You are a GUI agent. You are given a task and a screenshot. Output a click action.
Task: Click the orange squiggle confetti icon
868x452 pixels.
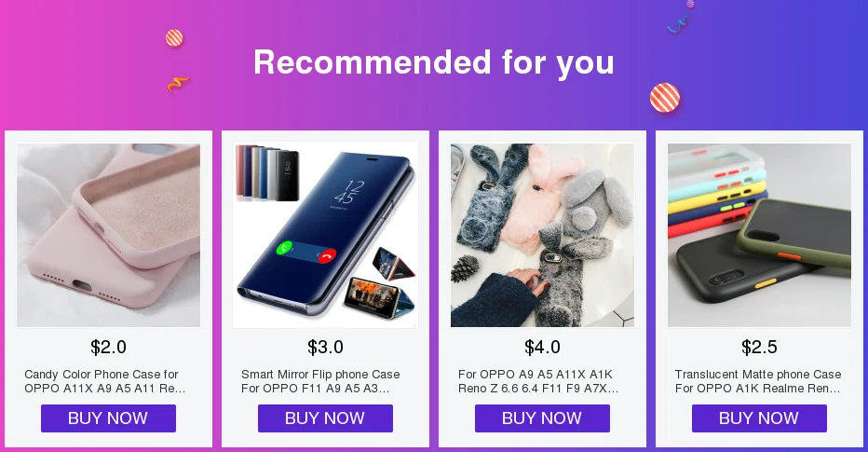point(178,84)
